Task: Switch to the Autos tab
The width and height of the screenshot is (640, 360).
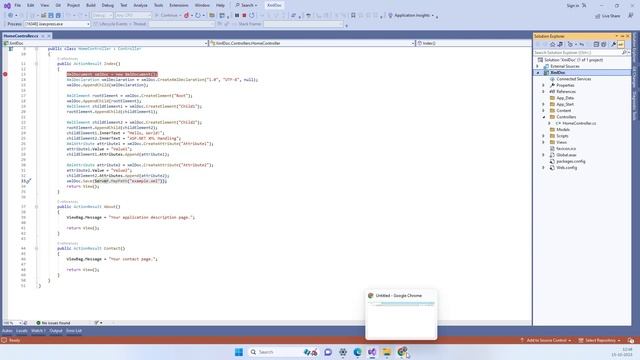Action: click(7, 331)
